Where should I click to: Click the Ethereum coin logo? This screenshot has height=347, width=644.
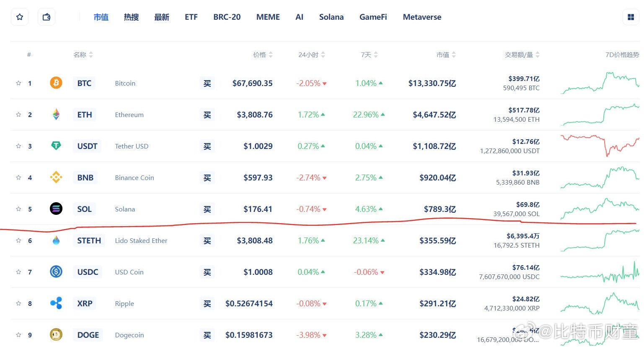56,114
